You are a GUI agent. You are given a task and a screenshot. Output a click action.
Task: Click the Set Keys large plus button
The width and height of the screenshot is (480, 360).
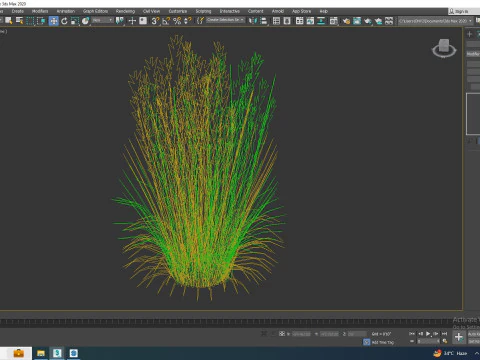459,337
